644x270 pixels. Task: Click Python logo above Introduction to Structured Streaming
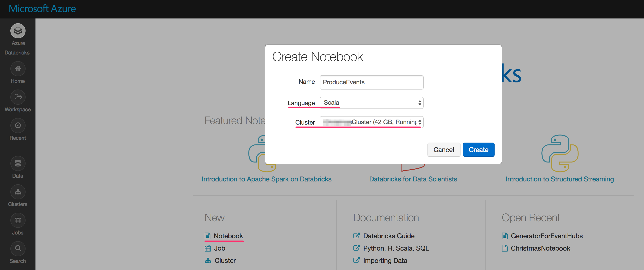(560, 153)
